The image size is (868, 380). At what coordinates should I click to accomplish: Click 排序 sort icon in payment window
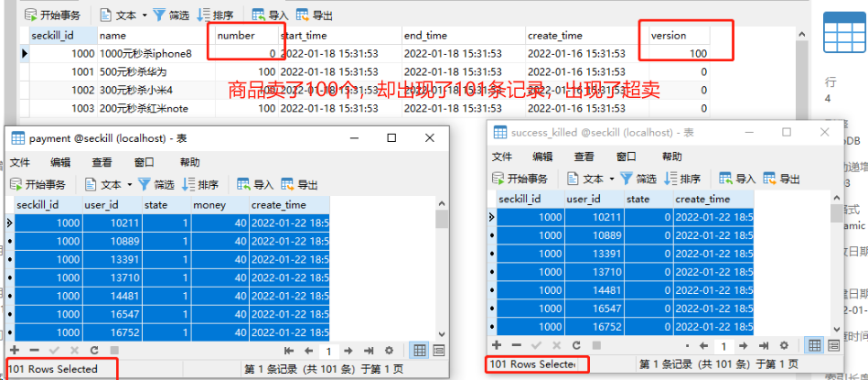pyautogui.click(x=199, y=184)
